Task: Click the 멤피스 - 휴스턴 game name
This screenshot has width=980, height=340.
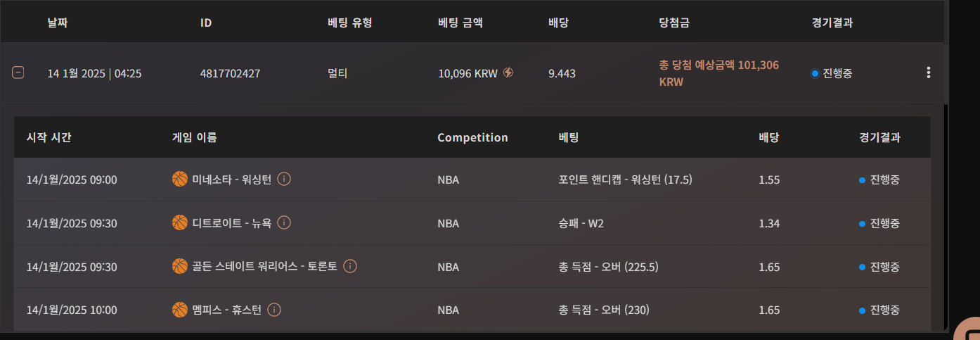Action: tap(226, 310)
